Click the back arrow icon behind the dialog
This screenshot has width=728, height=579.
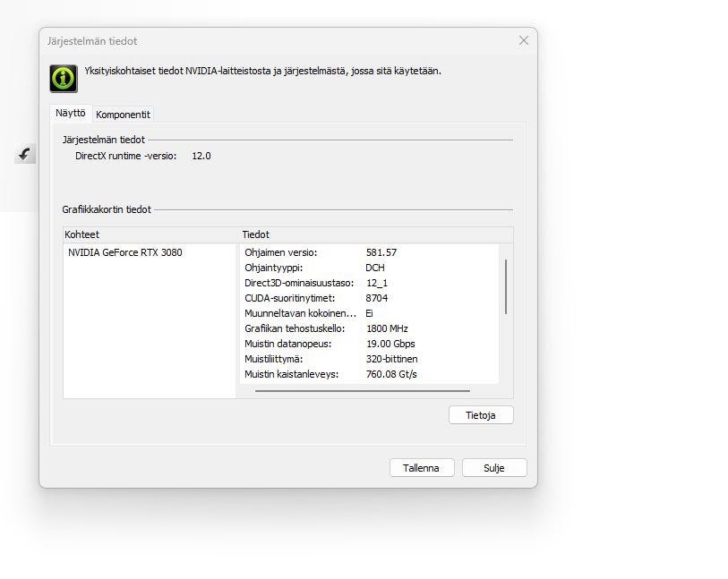pos(24,154)
